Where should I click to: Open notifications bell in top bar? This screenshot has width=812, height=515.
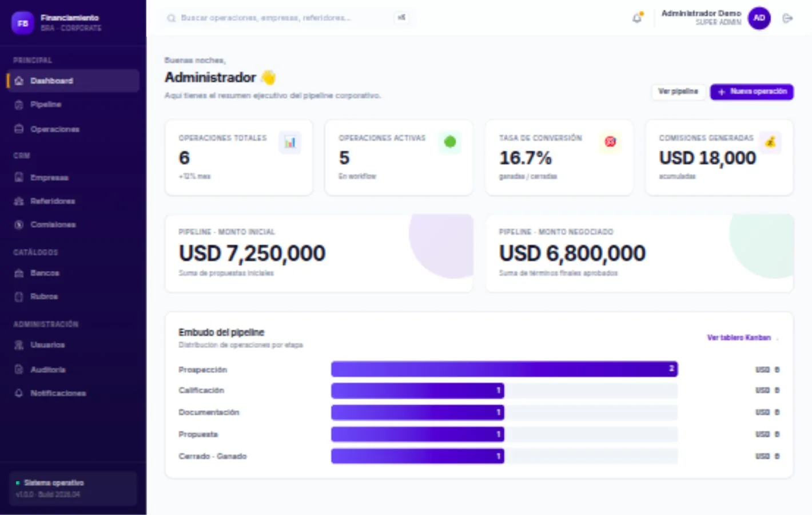coord(637,18)
